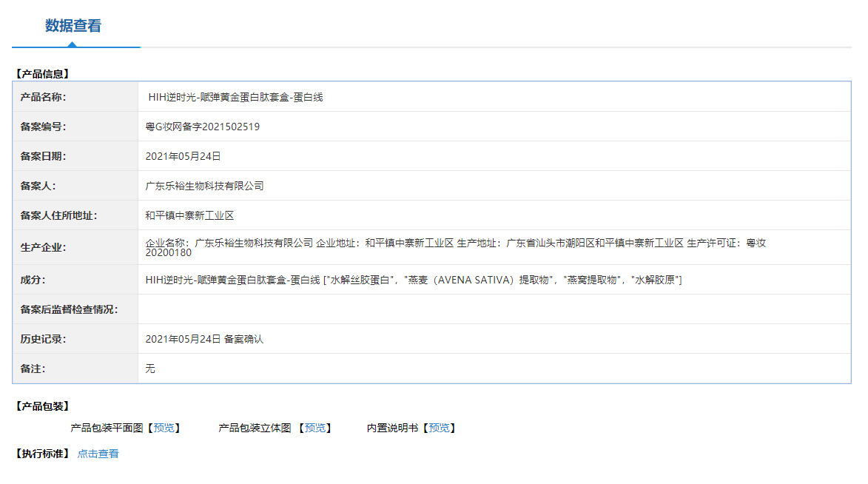Select the filing number 粤G妆网备字2021502519
The image size is (868, 484).
pos(203,127)
